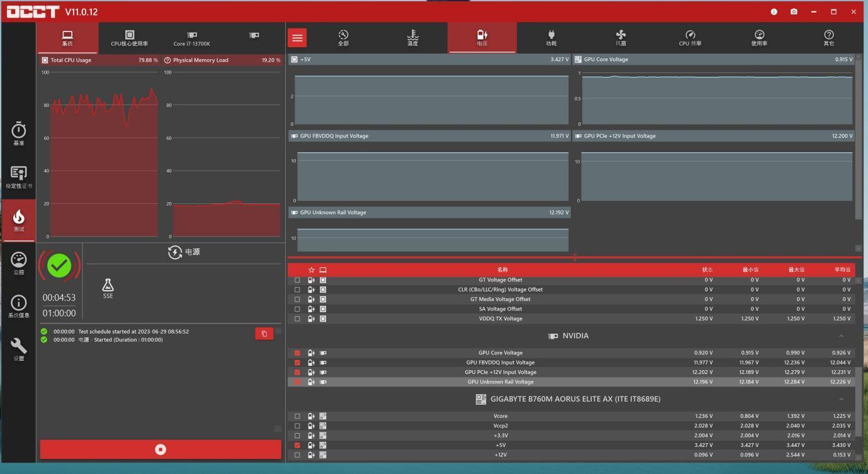Click the CLR (CBo/LLC/Ring) Voltage Offset row
Viewport: 868px width, 474px height.
click(x=572, y=290)
